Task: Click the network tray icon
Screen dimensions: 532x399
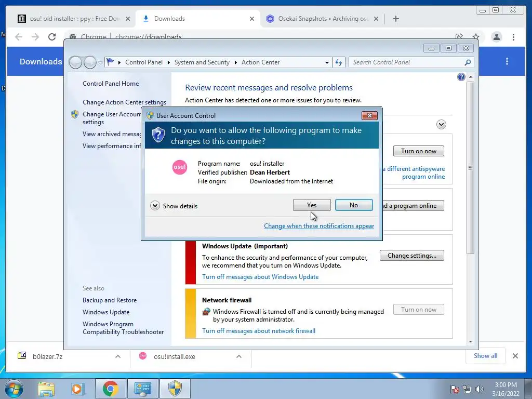Action: (467, 389)
